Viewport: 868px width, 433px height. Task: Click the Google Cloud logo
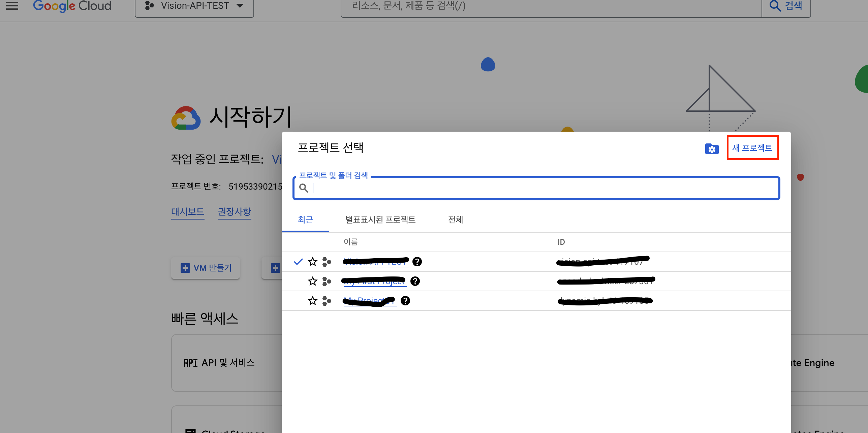(x=72, y=6)
